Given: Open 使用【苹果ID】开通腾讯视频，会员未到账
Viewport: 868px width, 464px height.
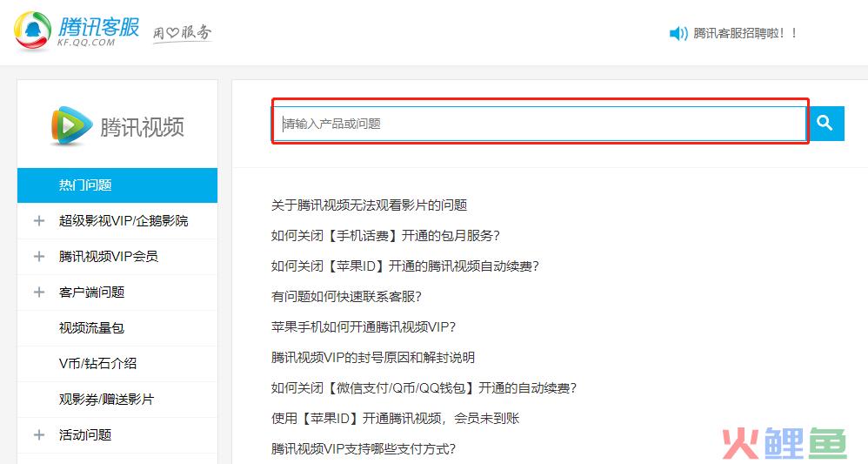Looking at the screenshot, I should [395, 419].
